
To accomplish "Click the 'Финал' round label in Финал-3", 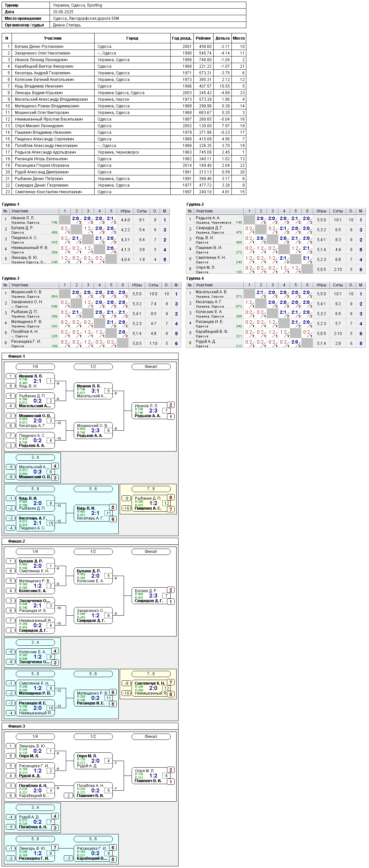I will [151, 737].
